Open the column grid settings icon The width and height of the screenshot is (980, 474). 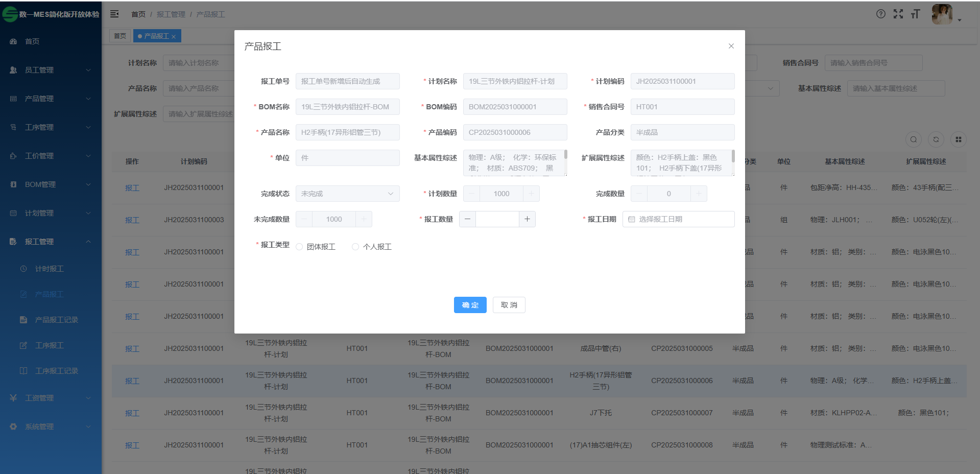(x=958, y=139)
